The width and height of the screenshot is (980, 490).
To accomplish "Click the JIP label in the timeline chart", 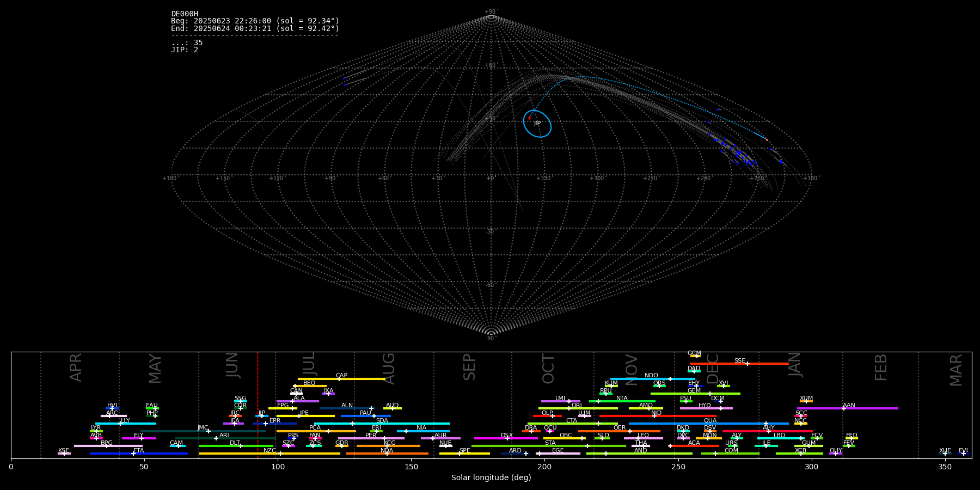I will tap(262, 413).
